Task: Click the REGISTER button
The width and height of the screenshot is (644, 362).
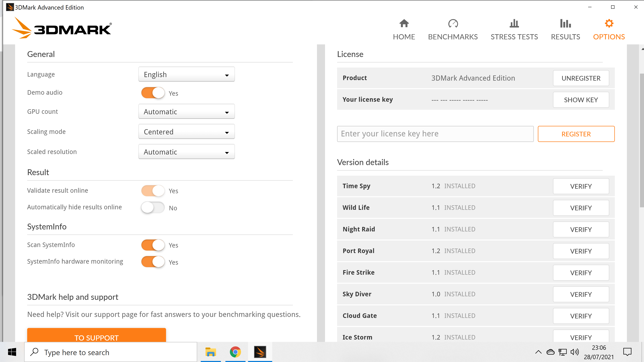Action: [576, 134]
